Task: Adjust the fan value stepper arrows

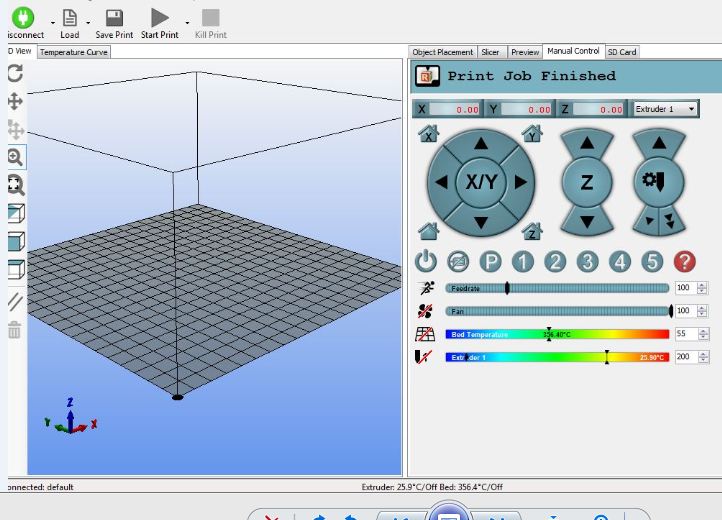Action: [702, 311]
